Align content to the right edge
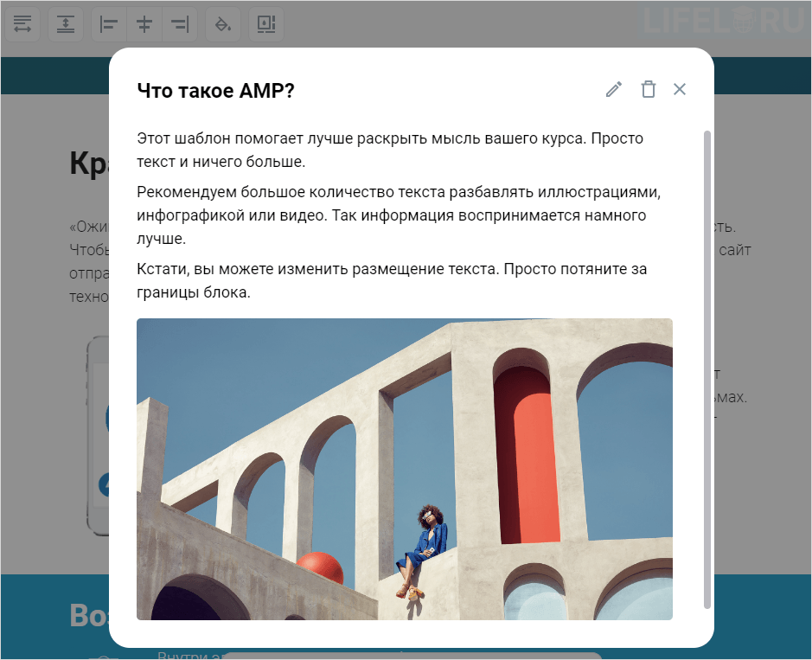Screen dimensions: 812x660 click(180, 24)
